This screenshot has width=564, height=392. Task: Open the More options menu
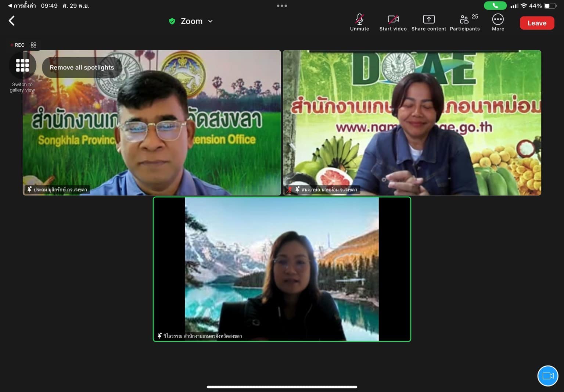tap(498, 23)
